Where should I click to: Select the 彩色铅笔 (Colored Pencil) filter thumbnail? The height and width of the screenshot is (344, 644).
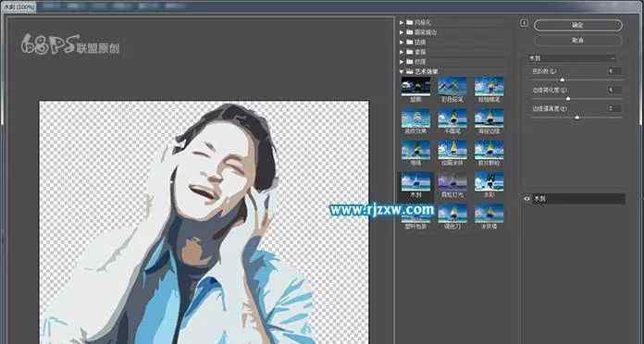pos(452,86)
